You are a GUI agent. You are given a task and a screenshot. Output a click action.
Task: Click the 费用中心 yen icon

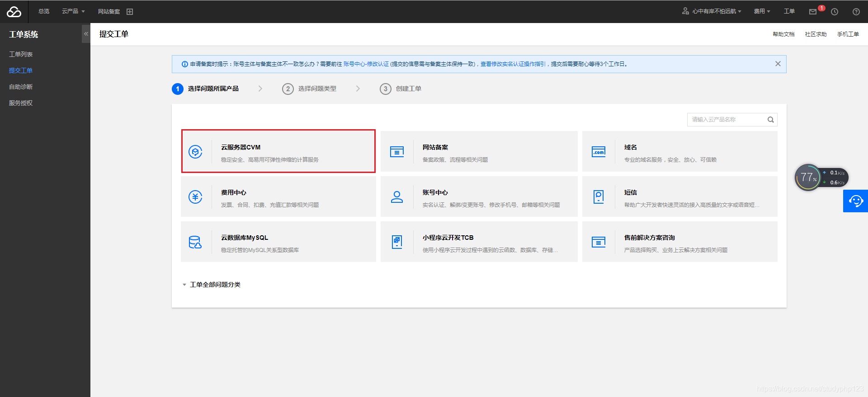coord(195,197)
